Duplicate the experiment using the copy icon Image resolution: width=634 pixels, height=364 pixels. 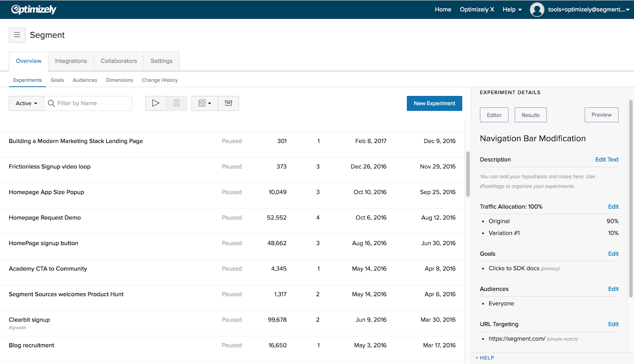click(x=202, y=103)
